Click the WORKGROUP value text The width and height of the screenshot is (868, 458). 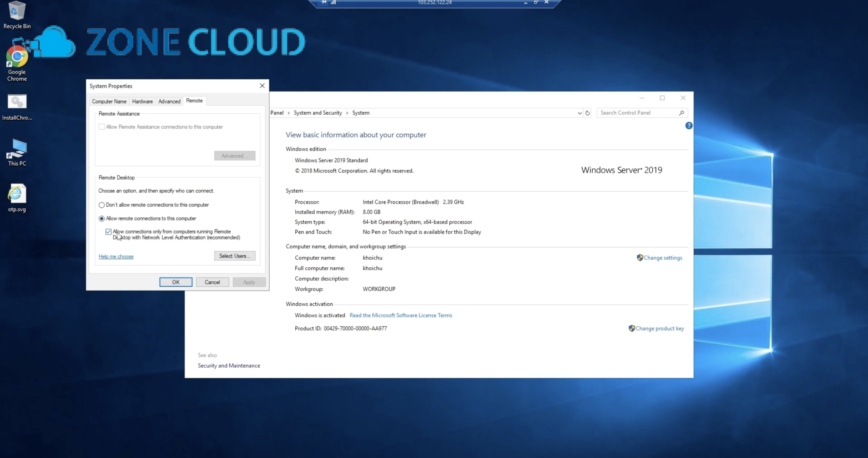tap(379, 289)
